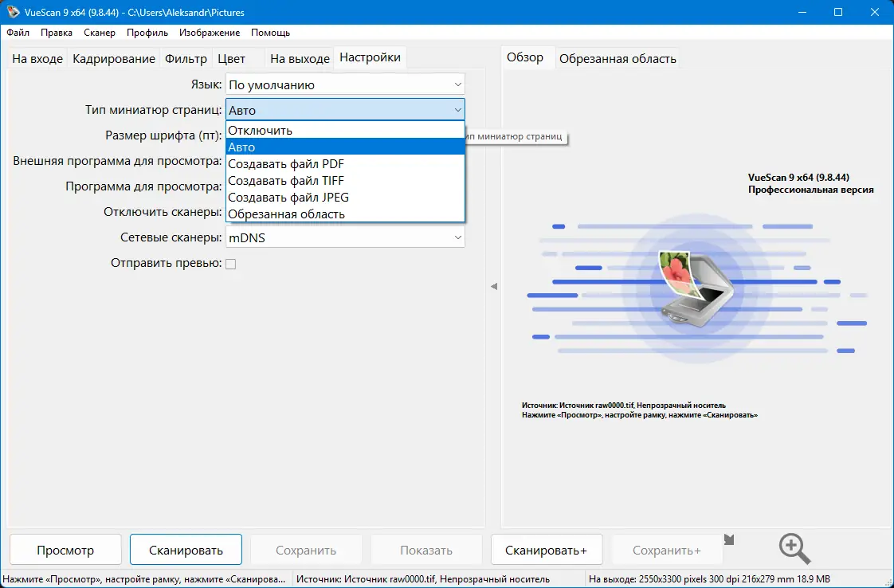
Task: Open the Сканер menu
Action: 99,33
